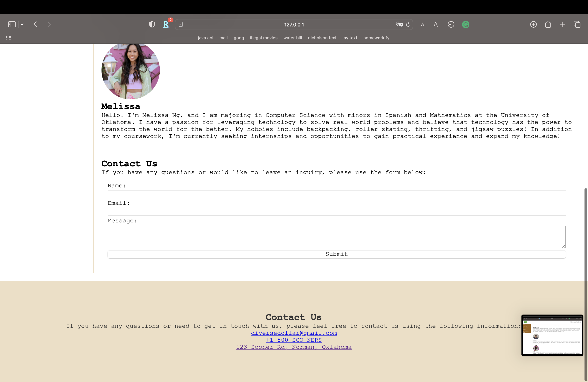Show the tab overview
Screen dimensions: 588x382
tap(577, 24)
